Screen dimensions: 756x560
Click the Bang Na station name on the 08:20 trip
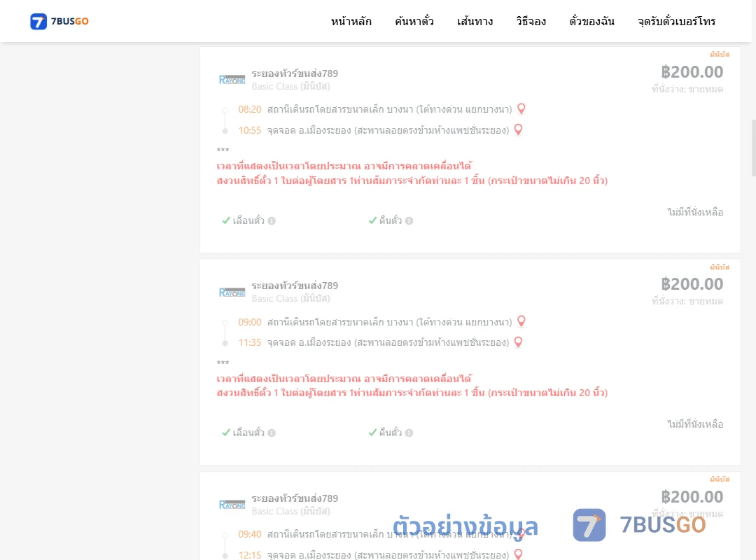[x=390, y=109]
